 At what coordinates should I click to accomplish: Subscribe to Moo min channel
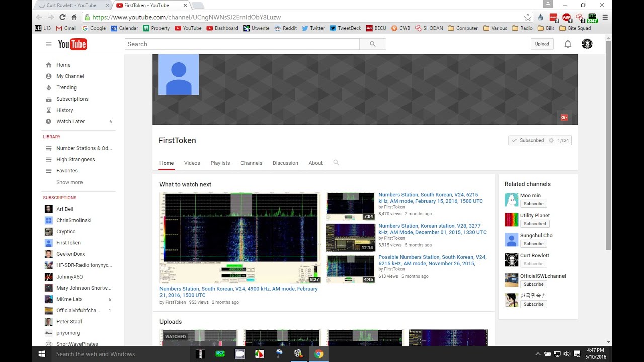click(533, 204)
